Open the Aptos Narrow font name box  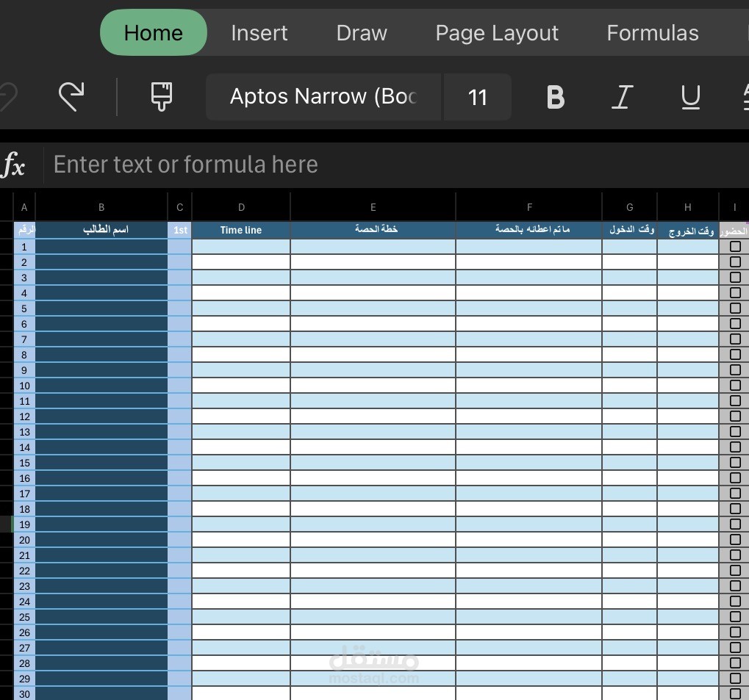(x=323, y=97)
